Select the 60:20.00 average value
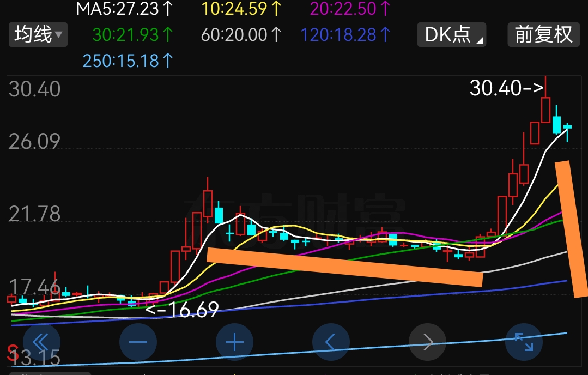 [241, 35]
